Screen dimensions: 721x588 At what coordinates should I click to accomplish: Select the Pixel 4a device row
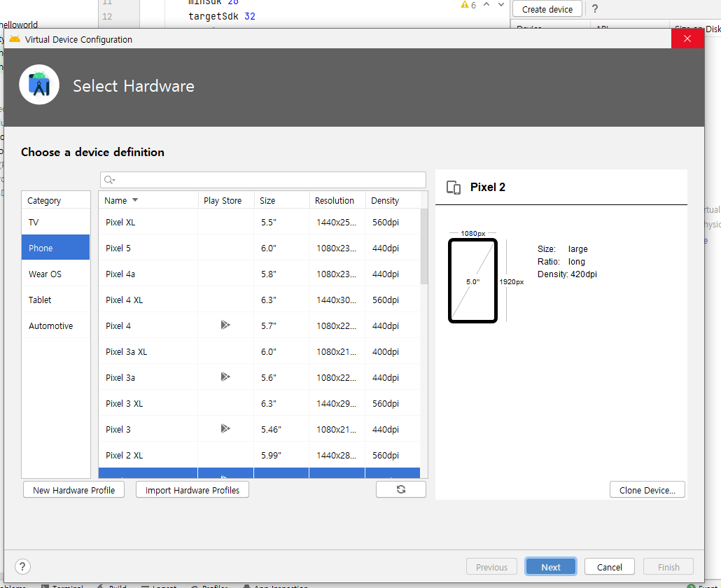point(259,274)
